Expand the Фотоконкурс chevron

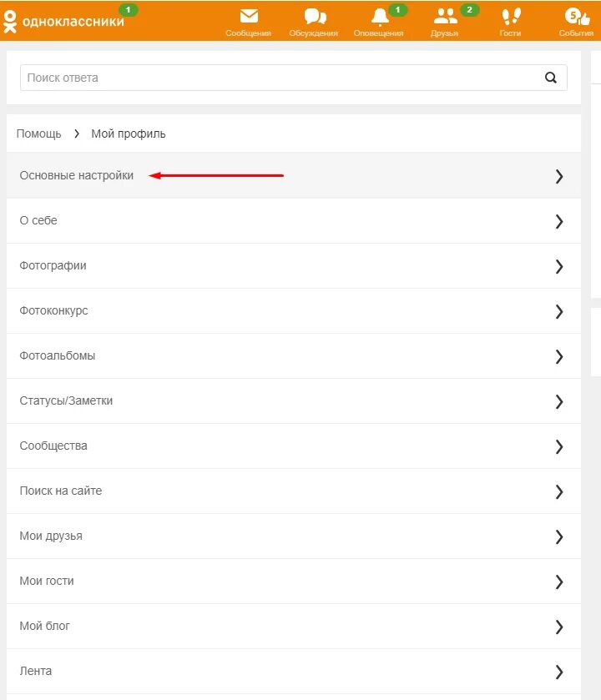pos(559,311)
